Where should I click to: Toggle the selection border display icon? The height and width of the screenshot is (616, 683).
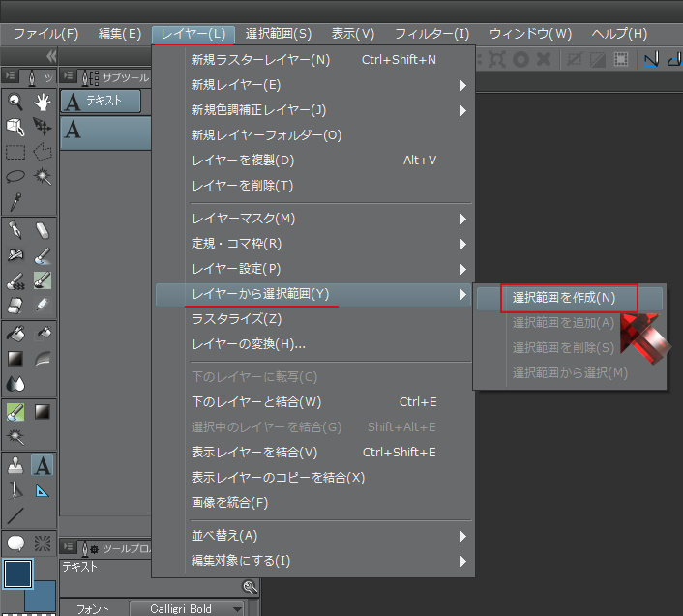[x=621, y=59]
